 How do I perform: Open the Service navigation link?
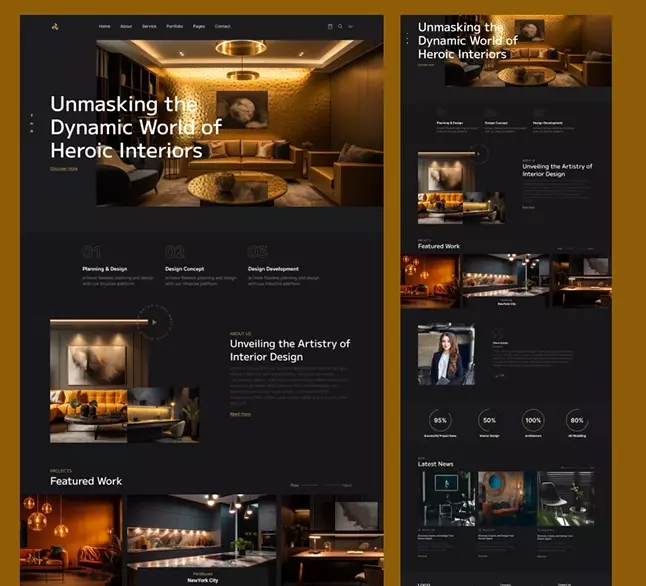tap(149, 26)
